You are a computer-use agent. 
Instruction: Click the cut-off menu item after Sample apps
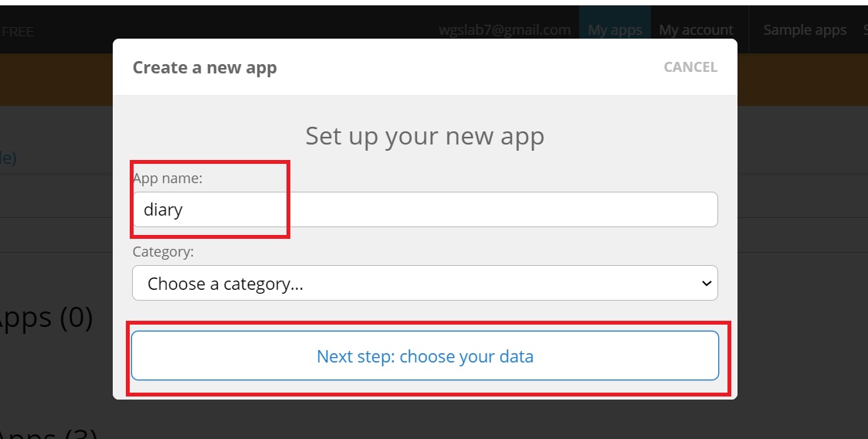(865, 30)
